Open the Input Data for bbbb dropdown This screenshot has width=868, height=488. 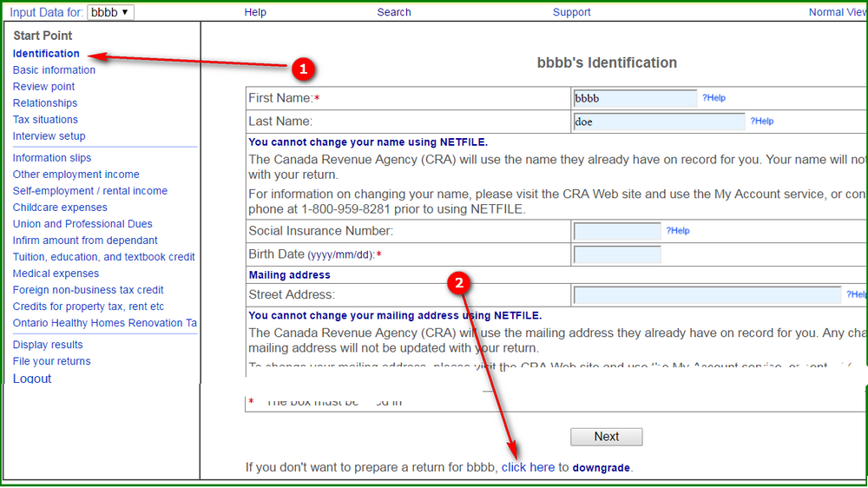tap(110, 12)
